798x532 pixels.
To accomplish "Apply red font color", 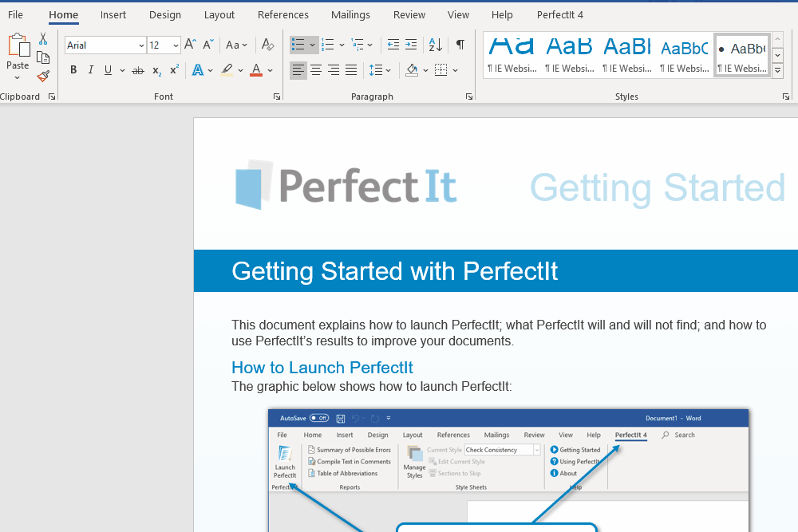I will pyautogui.click(x=256, y=70).
